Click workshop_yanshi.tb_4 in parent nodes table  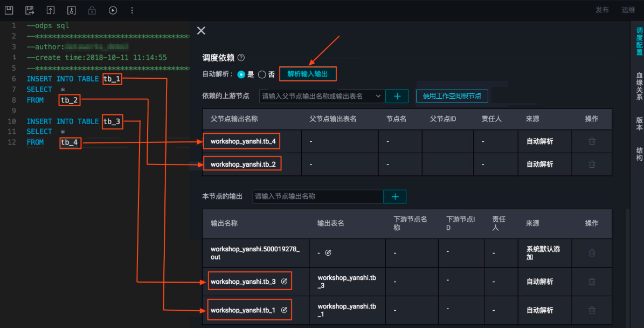pos(243,141)
